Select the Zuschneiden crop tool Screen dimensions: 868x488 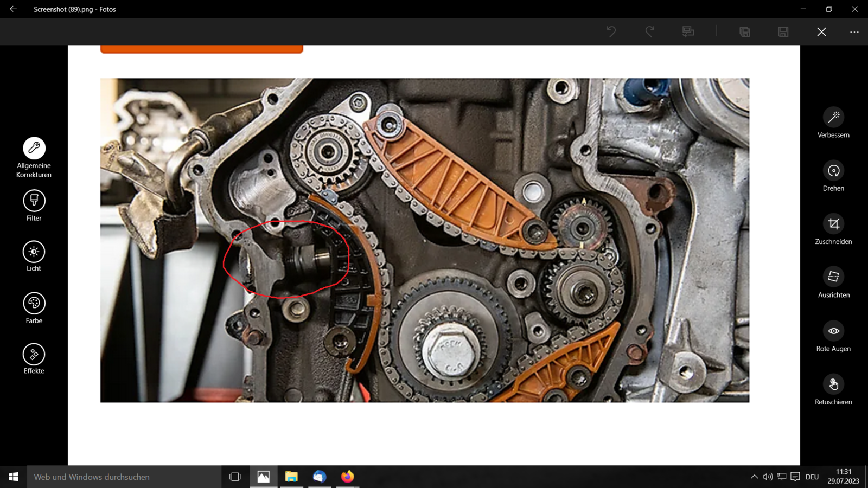[x=833, y=229]
